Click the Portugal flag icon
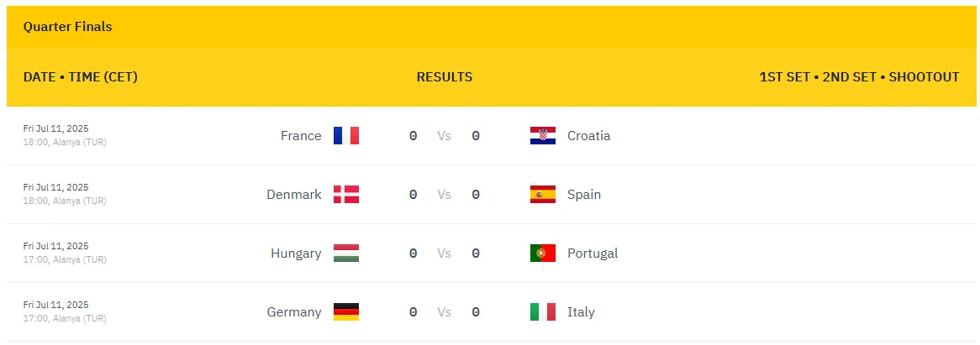 pyautogui.click(x=542, y=254)
